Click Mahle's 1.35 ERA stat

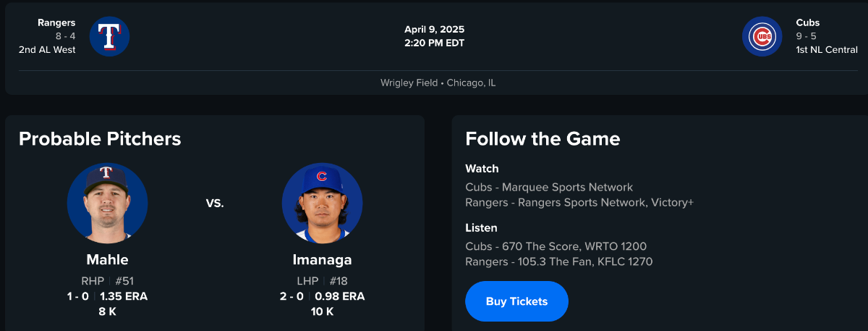point(123,296)
